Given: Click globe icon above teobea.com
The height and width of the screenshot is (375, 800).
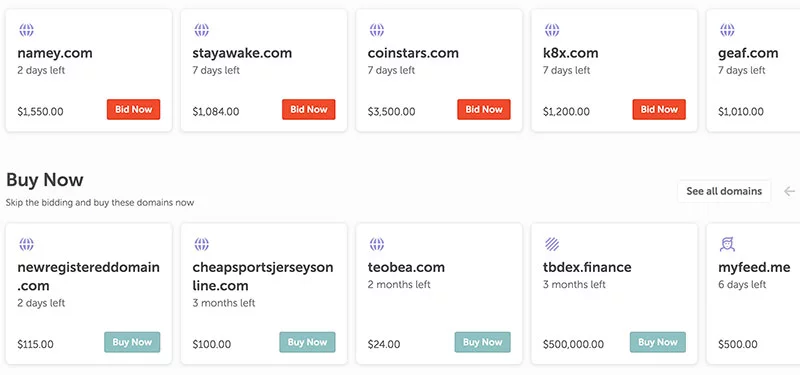Looking at the screenshot, I should (x=377, y=244).
